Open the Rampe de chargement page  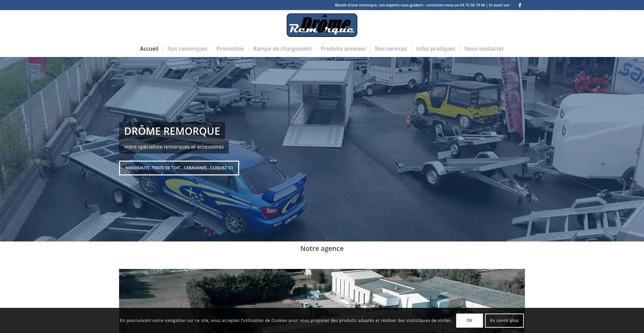pyautogui.click(x=282, y=49)
